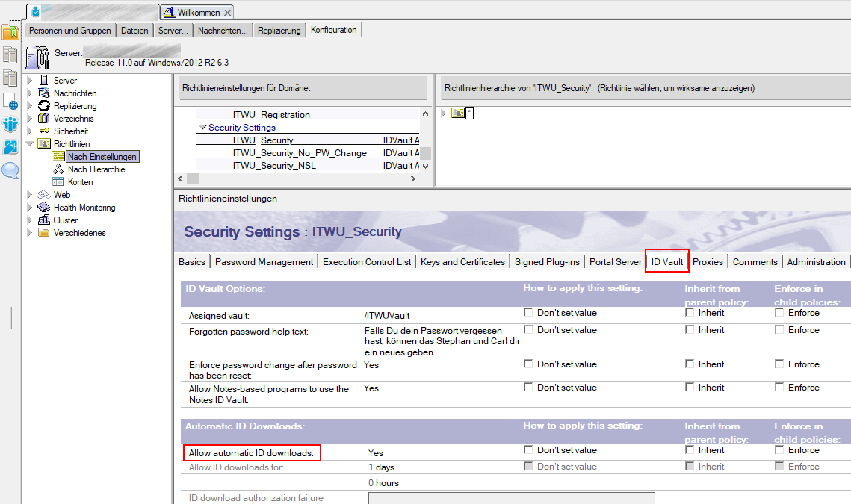Switch to the Dateien tab
Viewport: 851px width, 504px height.
pyautogui.click(x=134, y=31)
